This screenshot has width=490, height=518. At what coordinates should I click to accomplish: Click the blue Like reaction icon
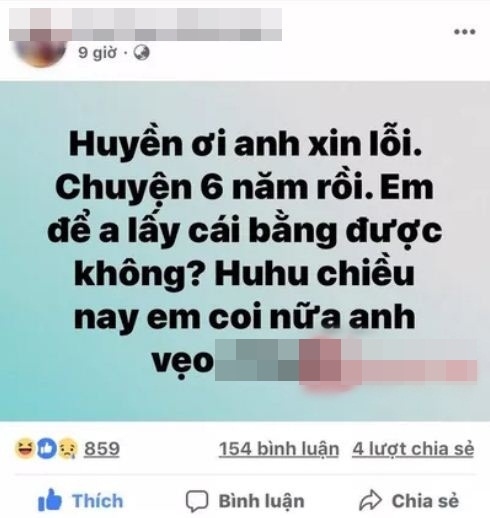(46, 449)
